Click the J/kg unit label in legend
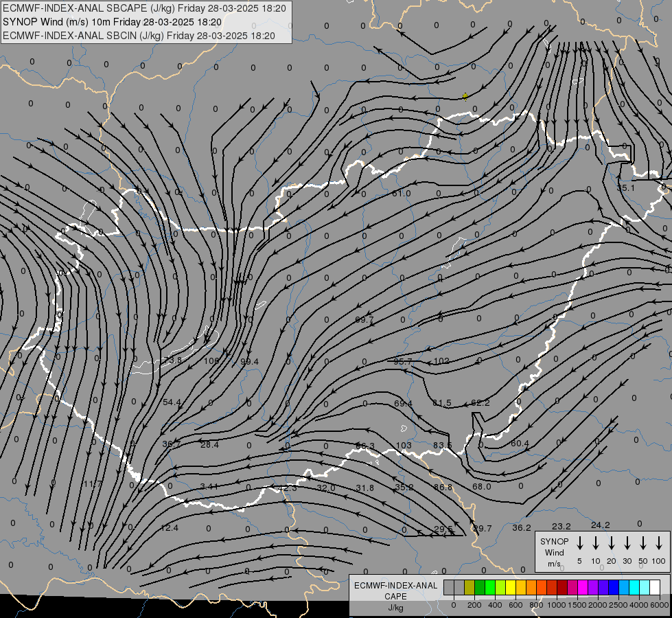Viewport: 672px width, 618px height. click(x=395, y=608)
